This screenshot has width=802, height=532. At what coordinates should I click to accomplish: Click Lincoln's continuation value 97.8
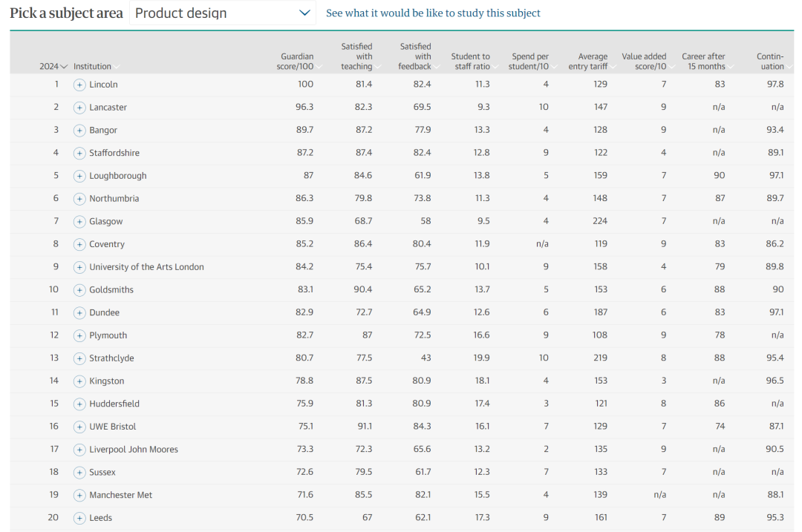[x=775, y=85]
